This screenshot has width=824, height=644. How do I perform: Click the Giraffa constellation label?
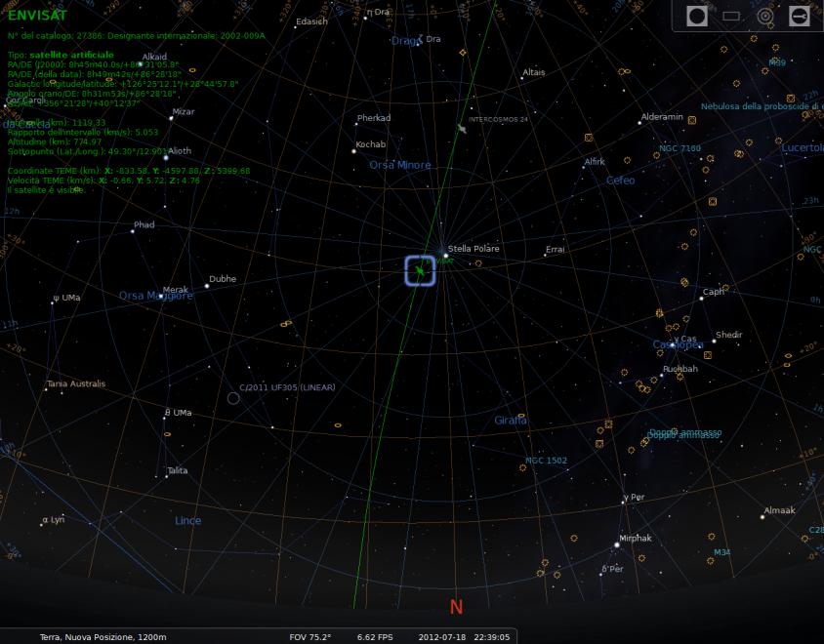(511, 421)
